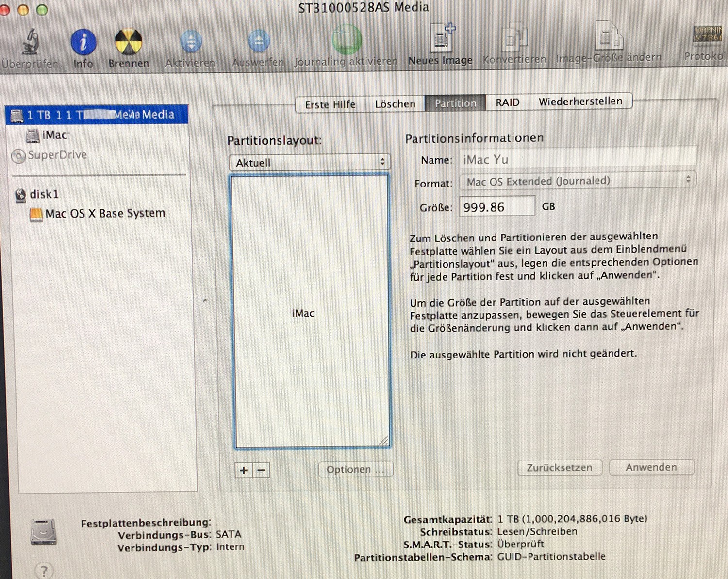The image size is (728, 579).
Task: Select SuperDrive in the sidebar
Action: click(x=50, y=155)
